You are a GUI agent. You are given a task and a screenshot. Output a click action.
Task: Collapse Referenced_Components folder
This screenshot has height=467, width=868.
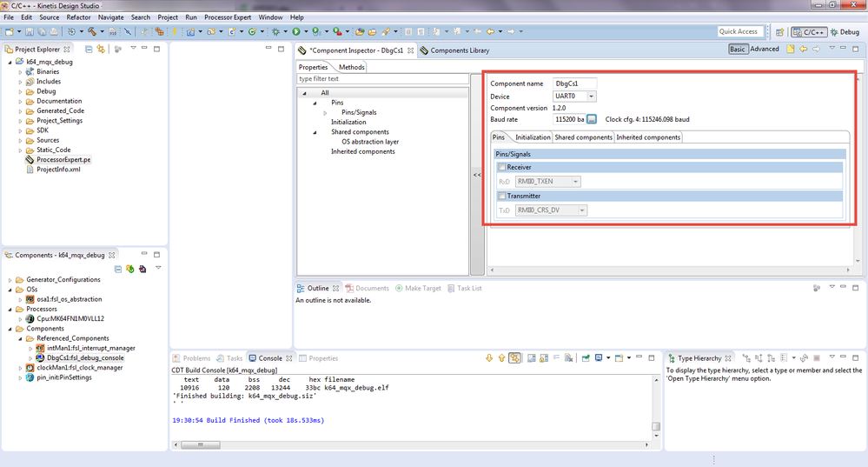[x=21, y=338]
